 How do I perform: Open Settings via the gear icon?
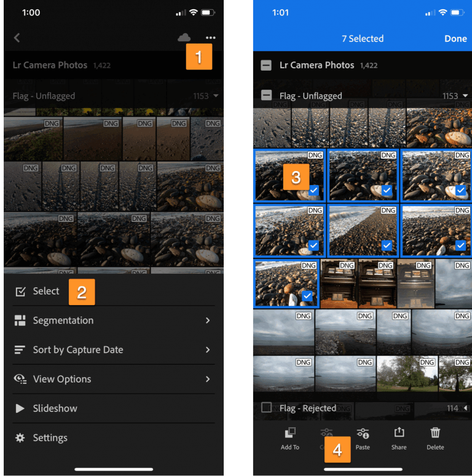point(20,438)
